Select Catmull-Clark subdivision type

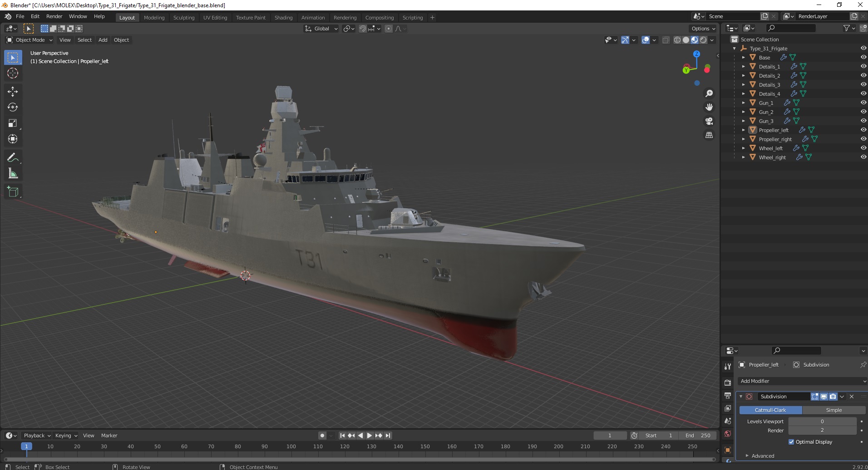770,410
